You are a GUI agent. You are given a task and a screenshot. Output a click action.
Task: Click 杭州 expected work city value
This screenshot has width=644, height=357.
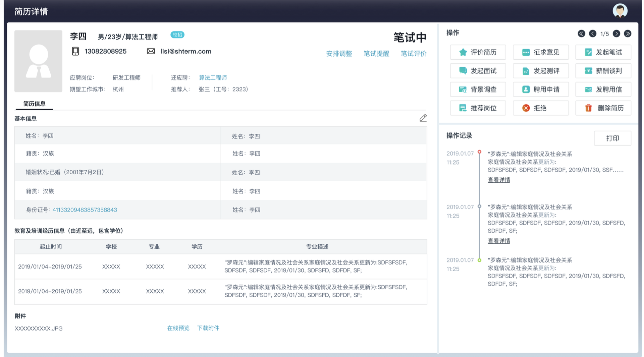118,90
